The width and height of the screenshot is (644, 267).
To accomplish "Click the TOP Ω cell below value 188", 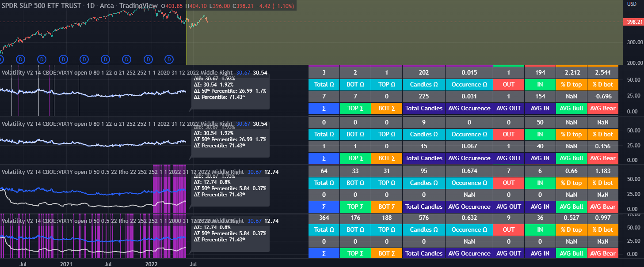I will 387,229.
